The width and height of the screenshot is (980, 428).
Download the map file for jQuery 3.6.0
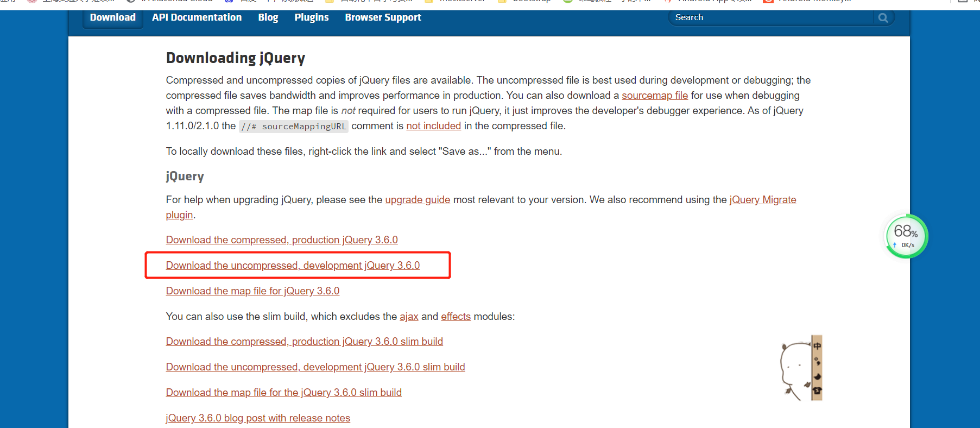pos(252,291)
